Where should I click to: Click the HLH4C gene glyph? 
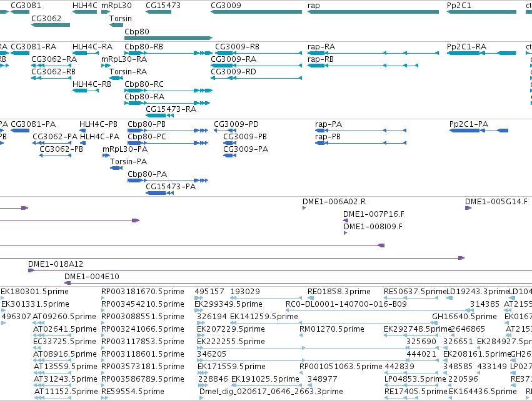[84, 12]
